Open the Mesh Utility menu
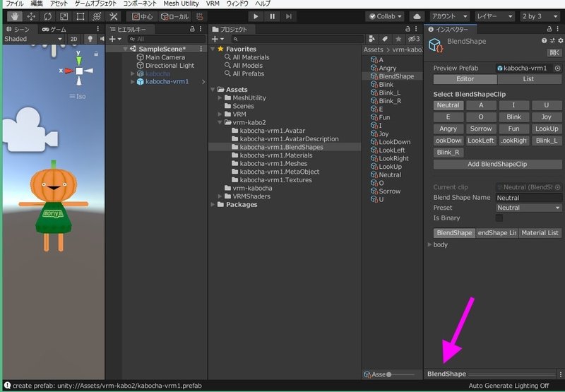Screen dimensions: 565x392 coord(181,4)
